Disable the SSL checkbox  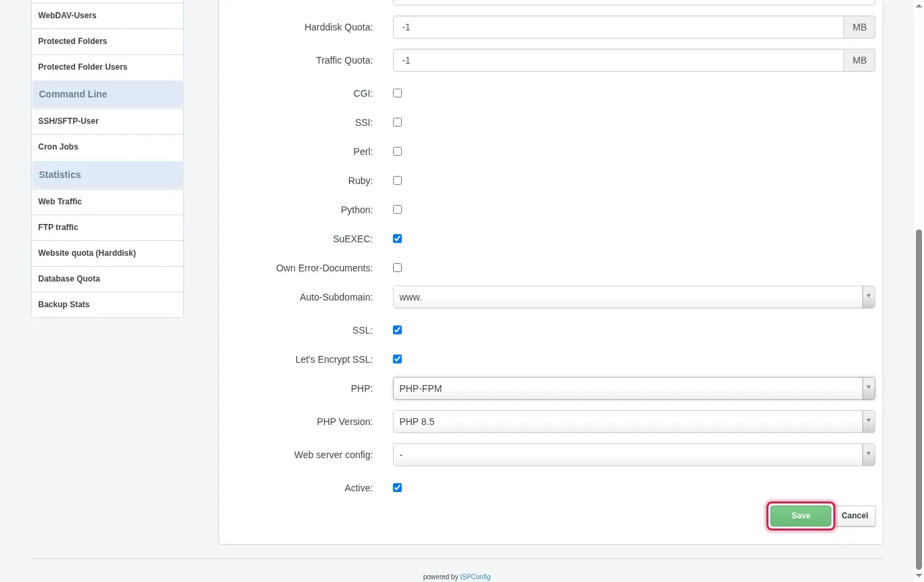tap(397, 330)
